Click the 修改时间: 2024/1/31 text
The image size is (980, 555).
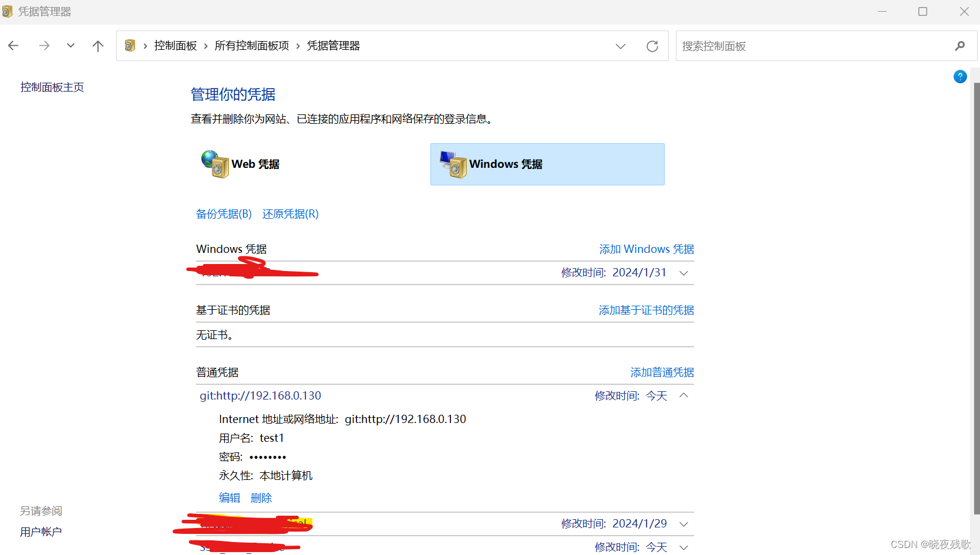pos(614,273)
